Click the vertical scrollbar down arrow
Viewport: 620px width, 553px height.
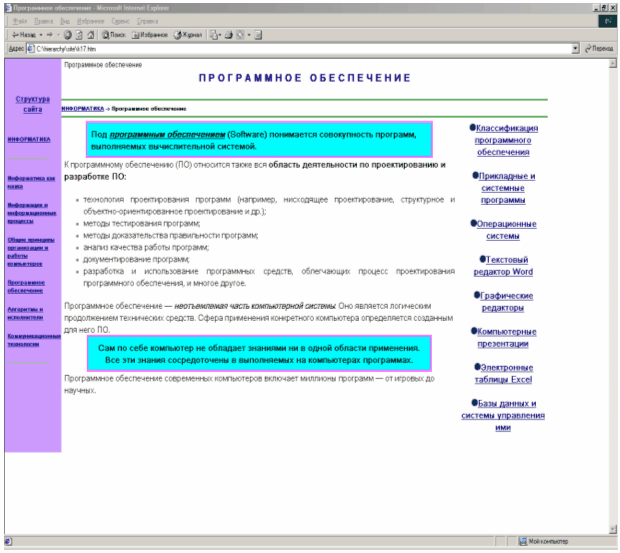pyautogui.click(x=613, y=529)
